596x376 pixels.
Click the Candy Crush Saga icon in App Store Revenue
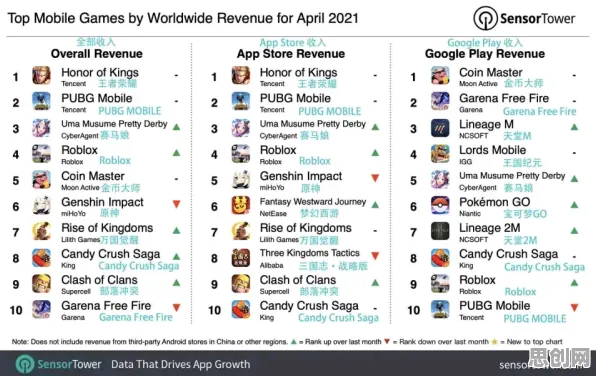pyautogui.click(x=241, y=309)
